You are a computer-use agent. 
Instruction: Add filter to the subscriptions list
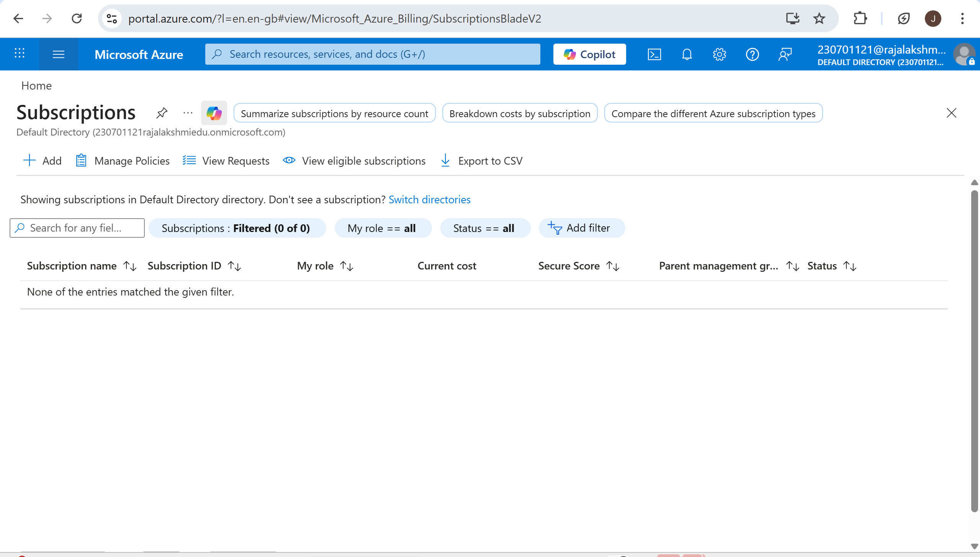point(581,228)
